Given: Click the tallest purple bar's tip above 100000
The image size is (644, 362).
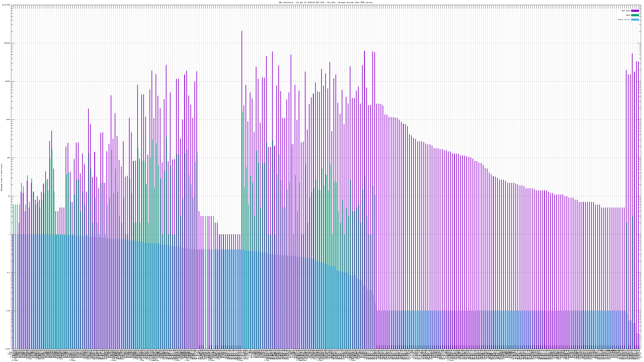Looking at the screenshot, I should pyautogui.click(x=242, y=31).
